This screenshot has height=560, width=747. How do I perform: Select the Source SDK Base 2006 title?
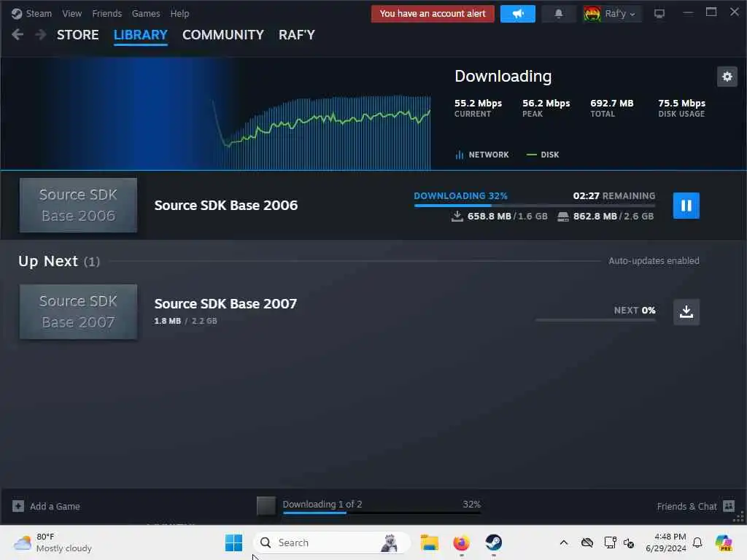coord(226,205)
